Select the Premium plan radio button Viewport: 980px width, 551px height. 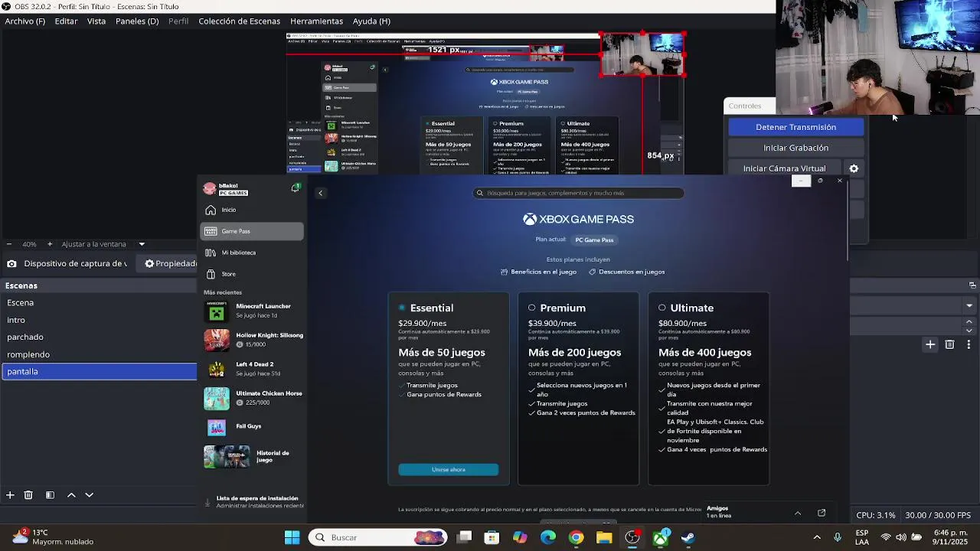532,308
